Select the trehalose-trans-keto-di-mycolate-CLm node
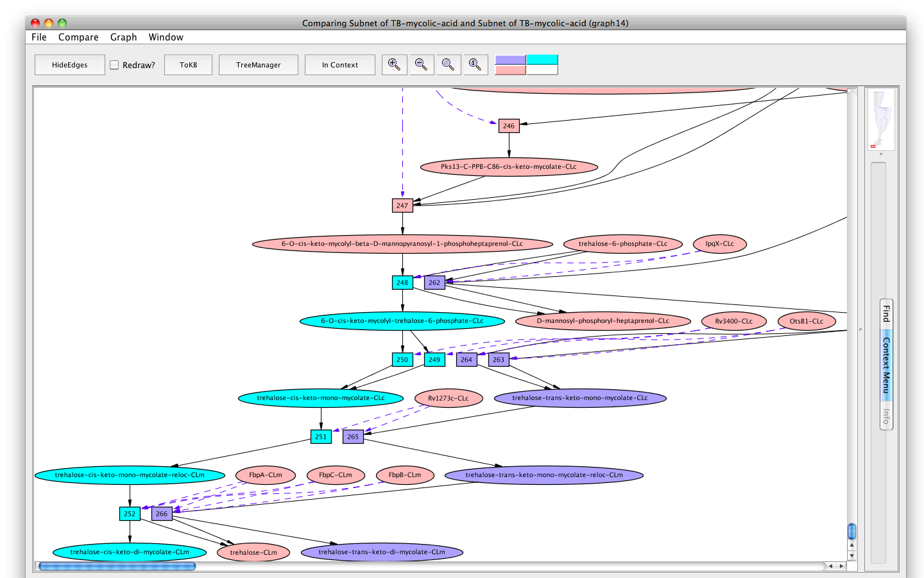Image resolution: width=924 pixels, height=578 pixels. tap(382, 552)
